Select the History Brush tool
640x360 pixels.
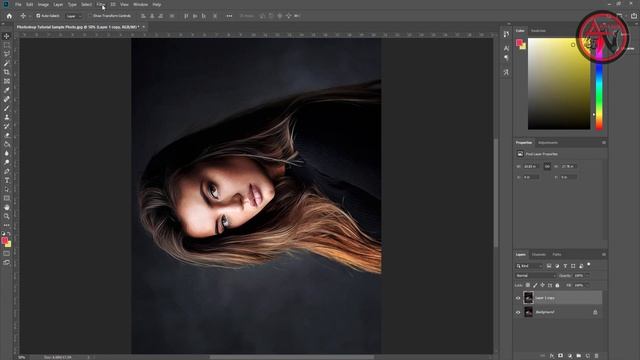pyautogui.click(x=7, y=126)
